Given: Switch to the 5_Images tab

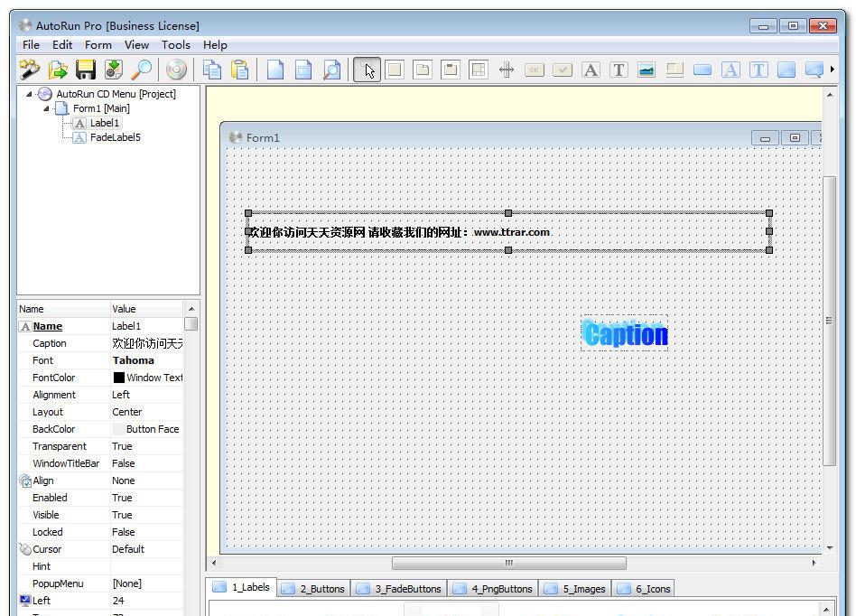Looking at the screenshot, I should (x=575, y=589).
